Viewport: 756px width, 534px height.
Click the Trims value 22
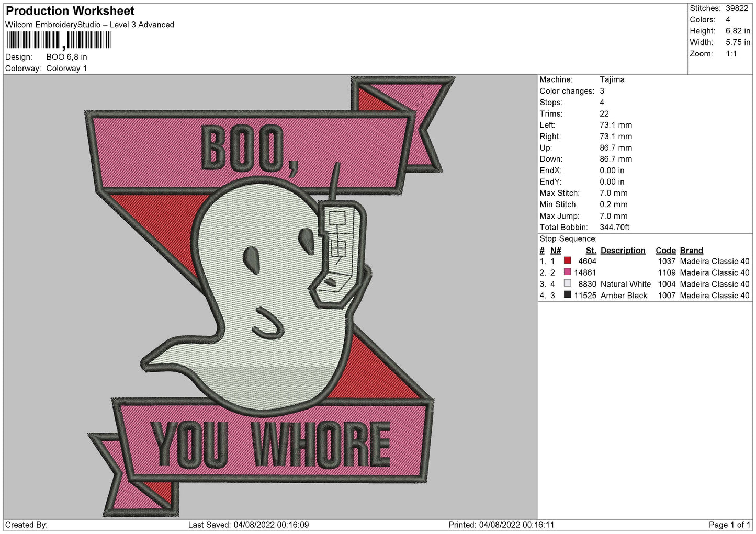(604, 113)
